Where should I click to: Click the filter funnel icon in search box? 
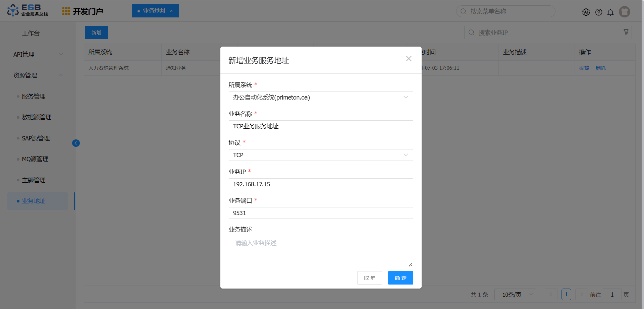coord(626,32)
